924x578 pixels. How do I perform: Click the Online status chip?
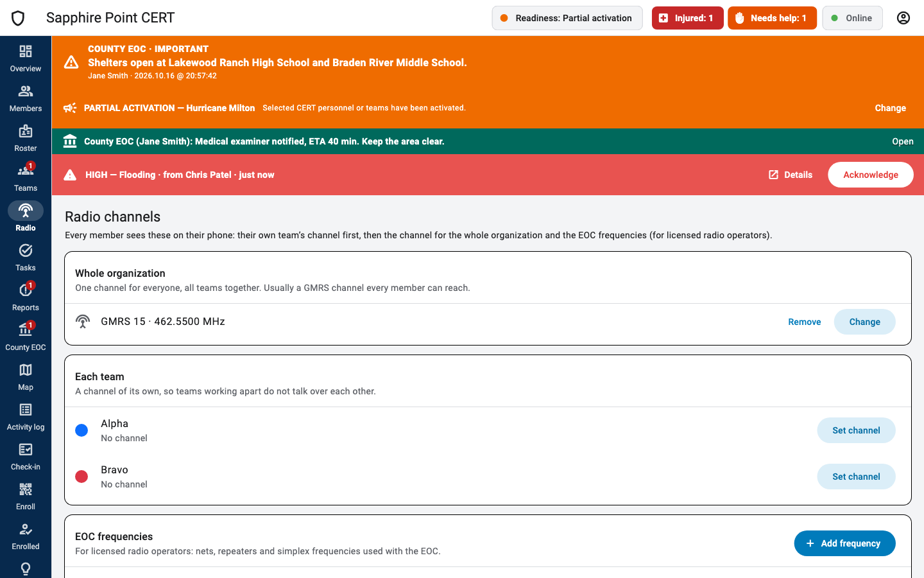[852, 18]
